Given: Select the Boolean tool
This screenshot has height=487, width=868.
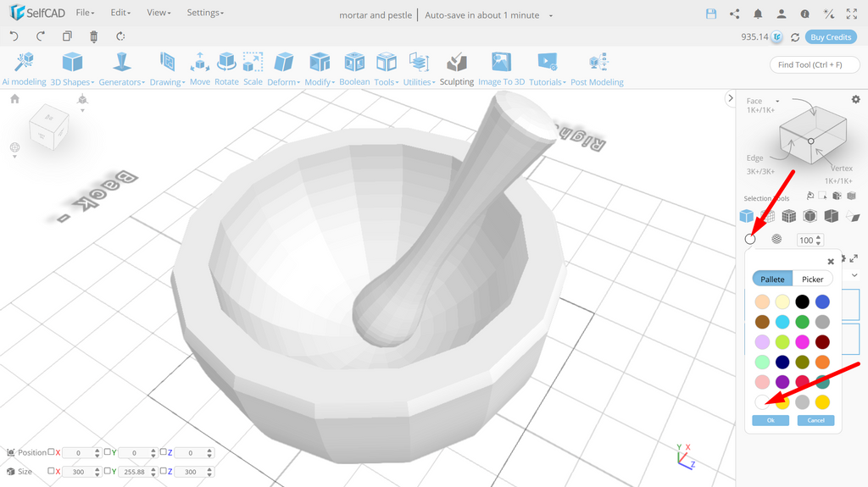Looking at the screenshot, I should point(354,69).
